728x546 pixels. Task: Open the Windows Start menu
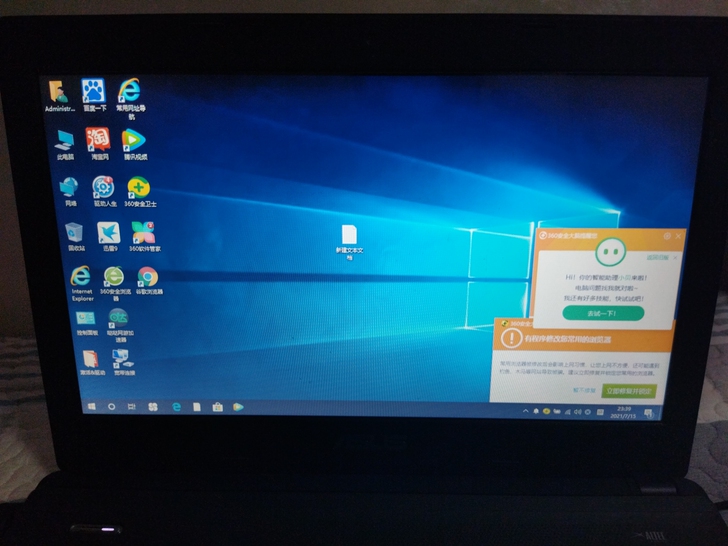[x=91, y=407]
